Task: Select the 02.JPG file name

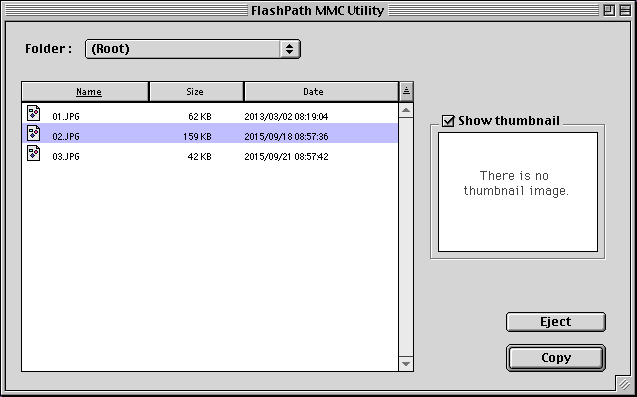Action: tap(66, 137)
